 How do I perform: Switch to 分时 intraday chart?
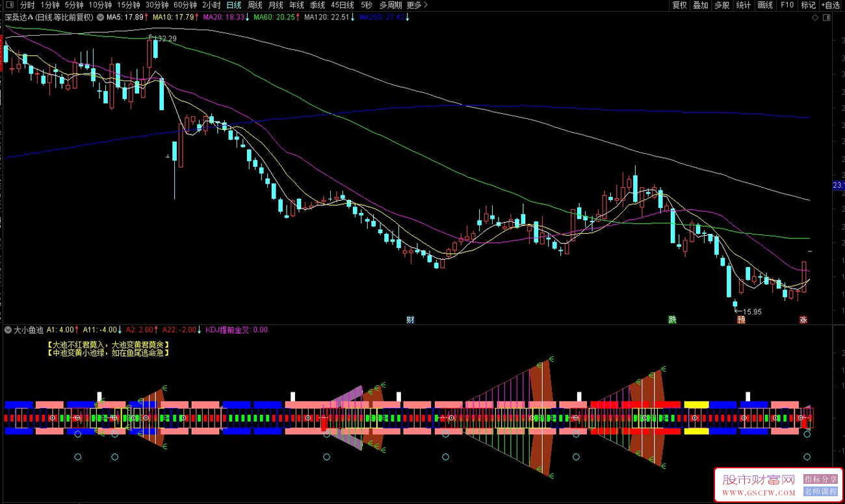pos(28,5)
